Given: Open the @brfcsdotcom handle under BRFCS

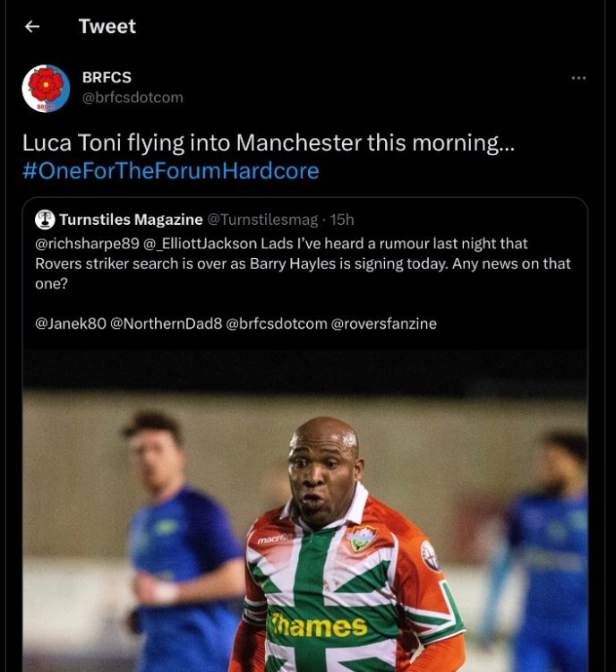Looking at the screenshot, I should click(x=133, y=98).
